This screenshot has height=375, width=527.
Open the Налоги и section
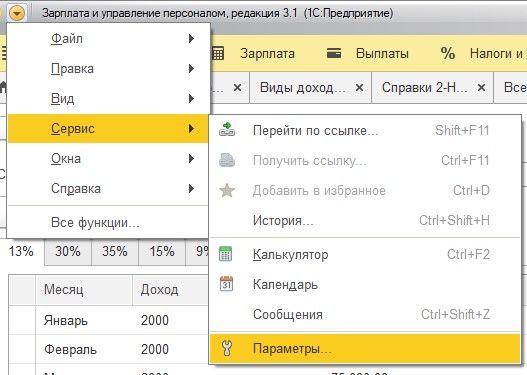496,54
